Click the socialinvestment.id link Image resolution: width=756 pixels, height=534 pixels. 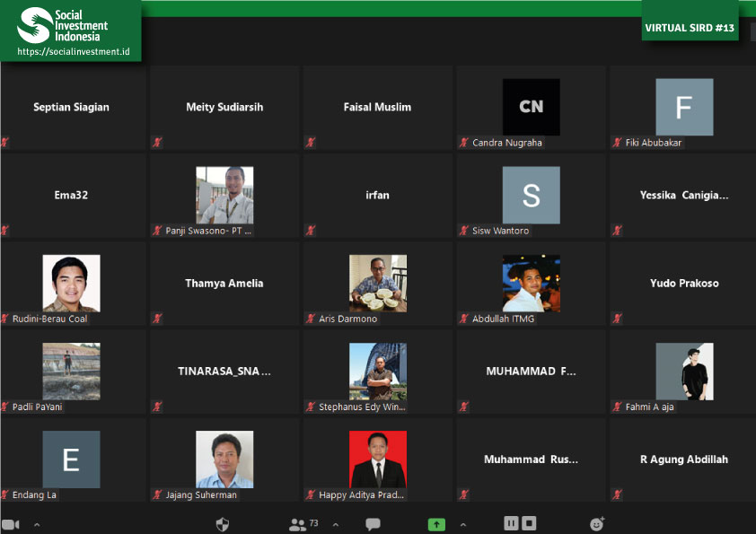pos(74,51)
